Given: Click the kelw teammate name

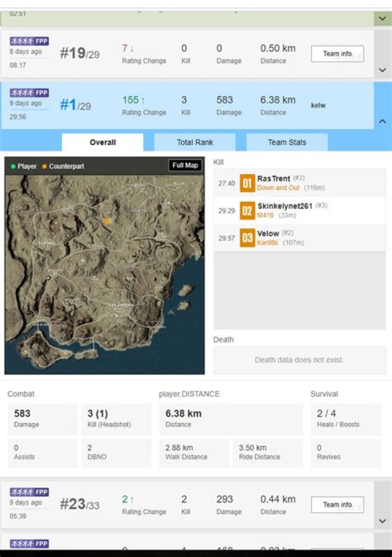Looking at the screenshot, I should coord(318,105).
